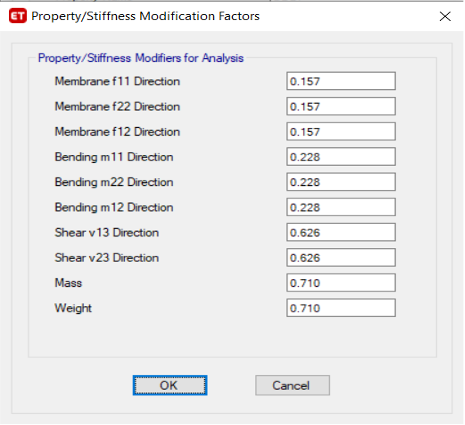Click the dialog title text in title bar
This screenshot has height=425, width=465.
click(145, 16)
